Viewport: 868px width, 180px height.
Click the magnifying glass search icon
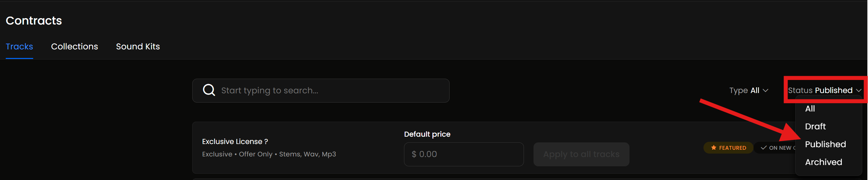click(x=209, y=90)
